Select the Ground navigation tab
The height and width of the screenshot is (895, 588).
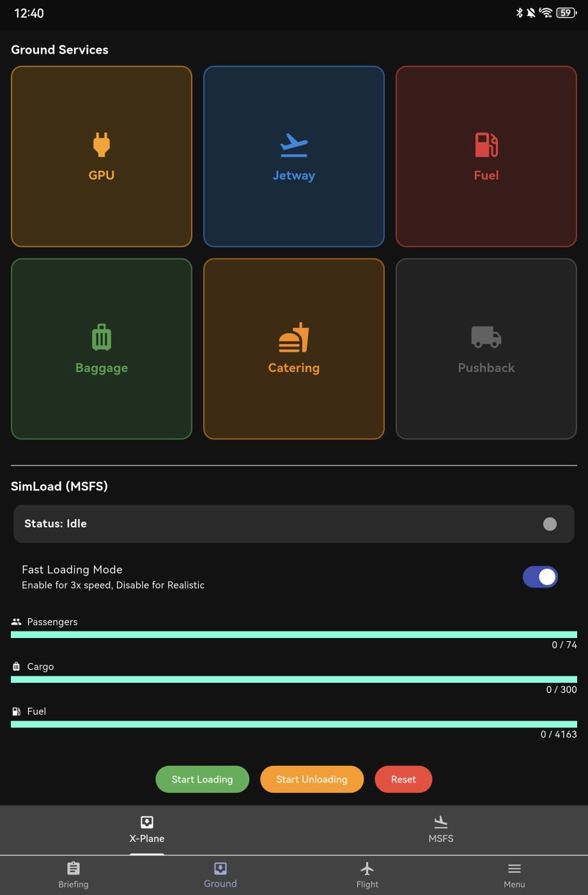tap(220, 875)
